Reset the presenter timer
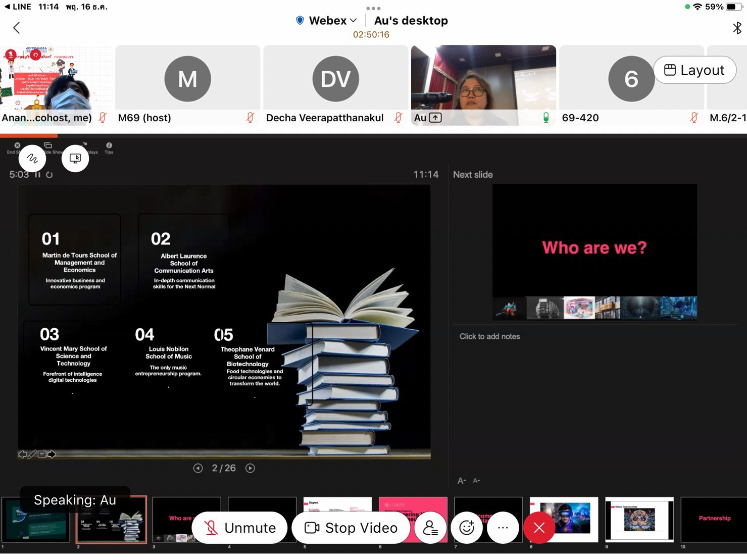Screen dimensions: 747x560 pyautogui.click(x=49, y=175)
